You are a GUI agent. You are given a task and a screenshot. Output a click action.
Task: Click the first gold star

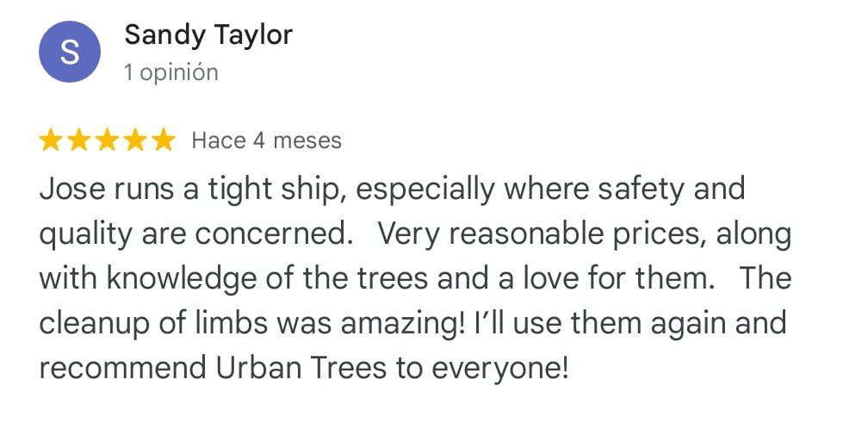pyautogui.click(x=52, y=140)
